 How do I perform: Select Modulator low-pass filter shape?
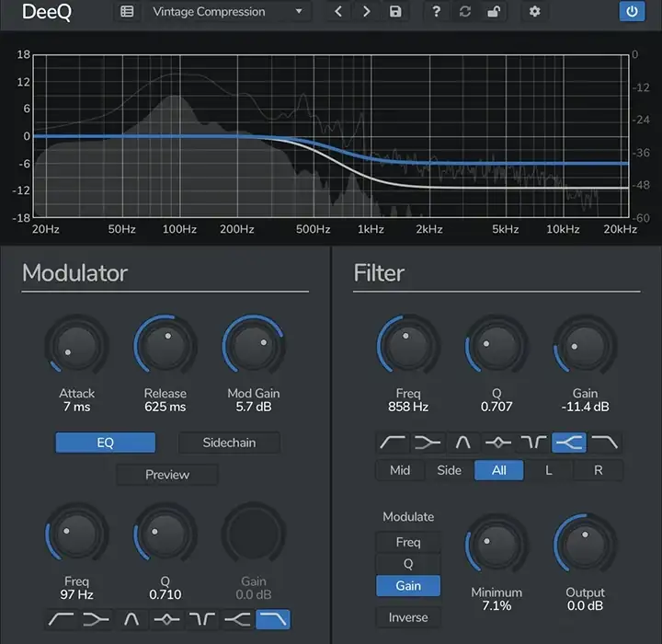tap(273, 619)
